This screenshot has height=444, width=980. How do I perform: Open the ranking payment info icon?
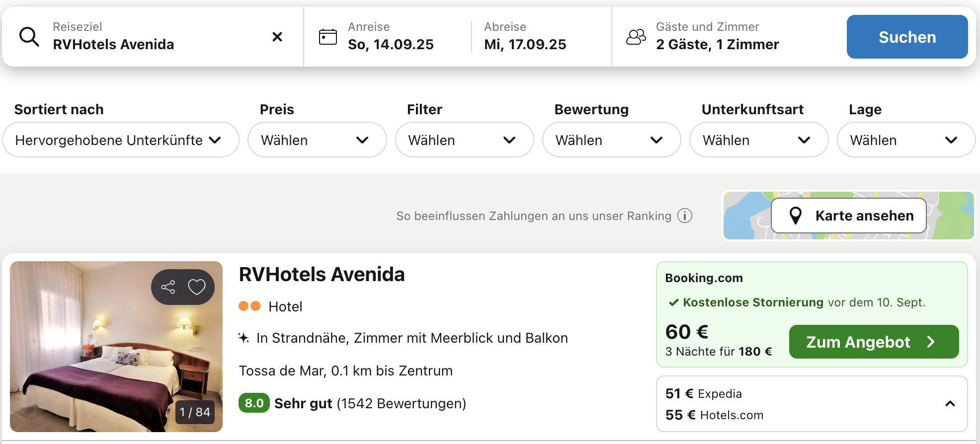[685, 216]
